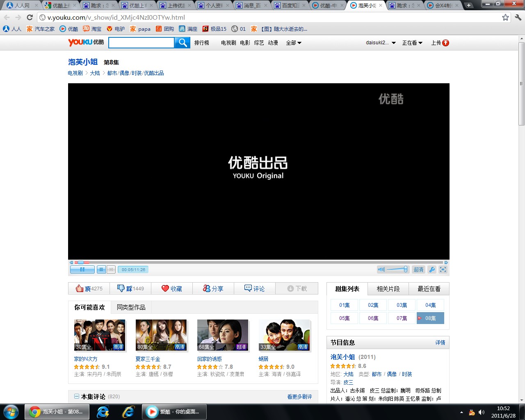The image size is (525, 420).
Task: Play episode 07集
Action: point(402,318)
